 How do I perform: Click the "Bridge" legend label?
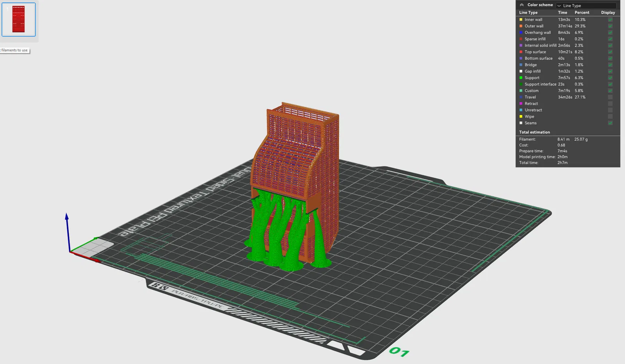point(530,65)
